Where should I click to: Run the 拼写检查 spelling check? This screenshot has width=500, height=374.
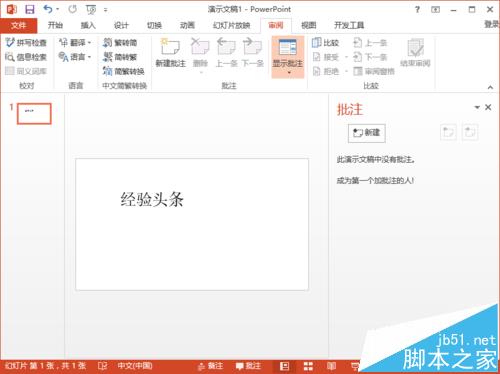[26, 43]
